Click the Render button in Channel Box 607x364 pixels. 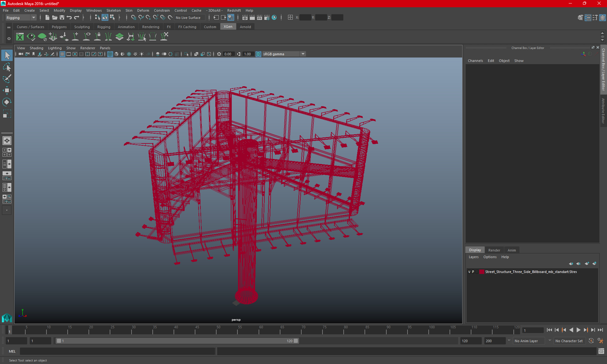[x=494, y=250]
